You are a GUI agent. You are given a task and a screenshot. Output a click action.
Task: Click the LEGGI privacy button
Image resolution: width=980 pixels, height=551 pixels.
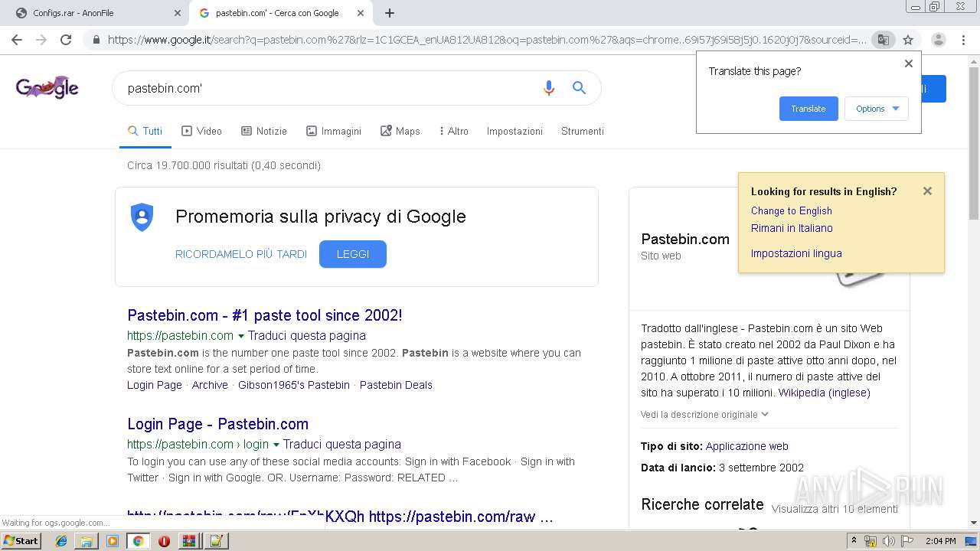coord(353,254)
